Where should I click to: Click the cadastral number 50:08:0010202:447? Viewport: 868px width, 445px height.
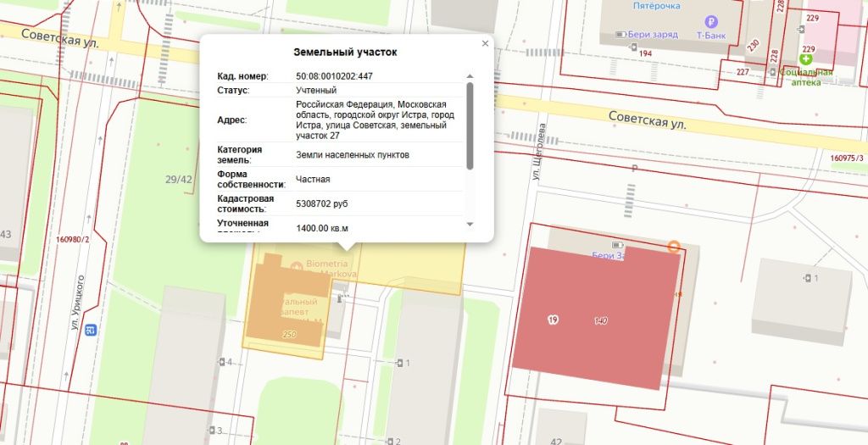(334, 76)
